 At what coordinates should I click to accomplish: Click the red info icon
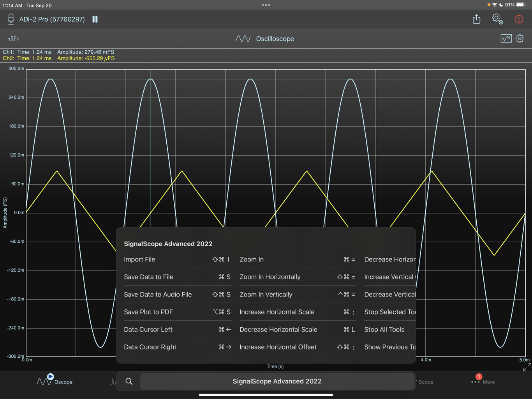(519, 19)
